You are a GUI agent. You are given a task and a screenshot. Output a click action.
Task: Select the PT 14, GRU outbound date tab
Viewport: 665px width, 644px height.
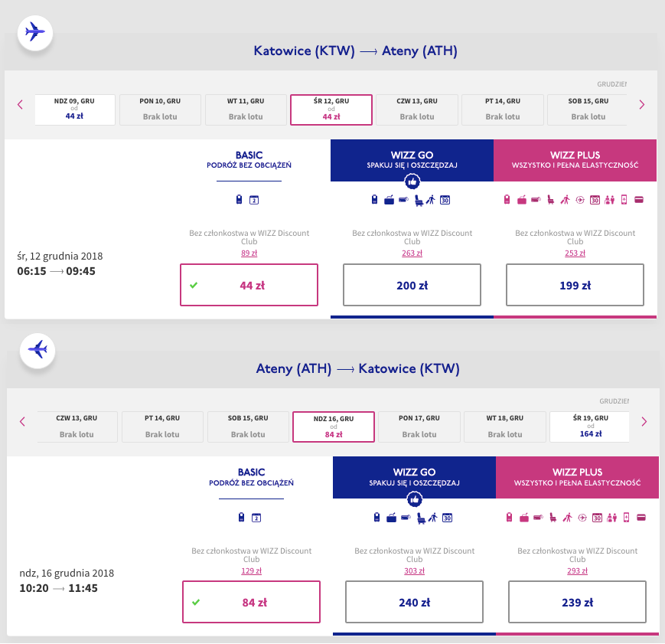[x=503, y=110]
